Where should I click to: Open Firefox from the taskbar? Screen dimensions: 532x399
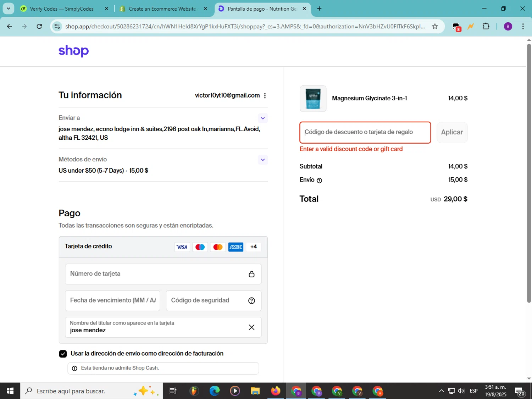pyautogui.click(x=276, y=391)
